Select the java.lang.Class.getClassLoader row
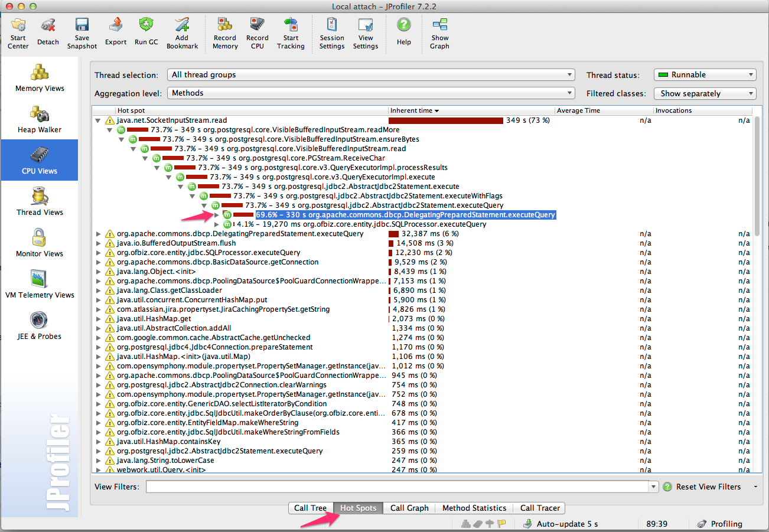Image resolution: width=769 pixels, height=532 pixels. click(x=422, y=291)
